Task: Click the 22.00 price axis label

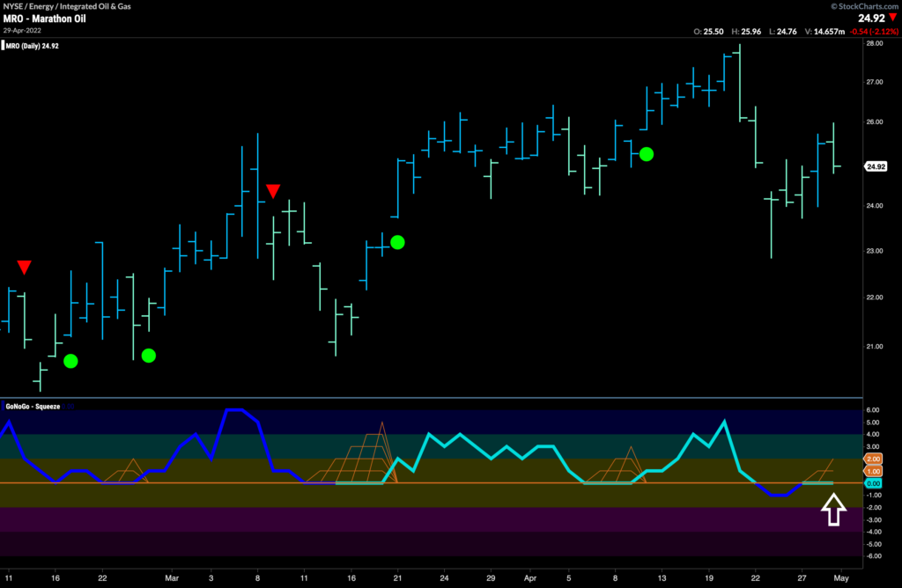Action: (x=875, y=298)
